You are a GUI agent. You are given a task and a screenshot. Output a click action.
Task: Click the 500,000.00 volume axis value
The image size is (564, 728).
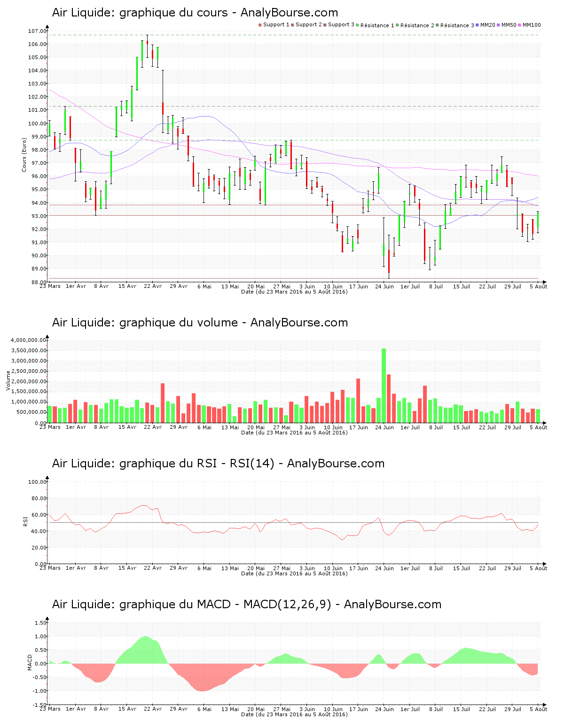31,412
